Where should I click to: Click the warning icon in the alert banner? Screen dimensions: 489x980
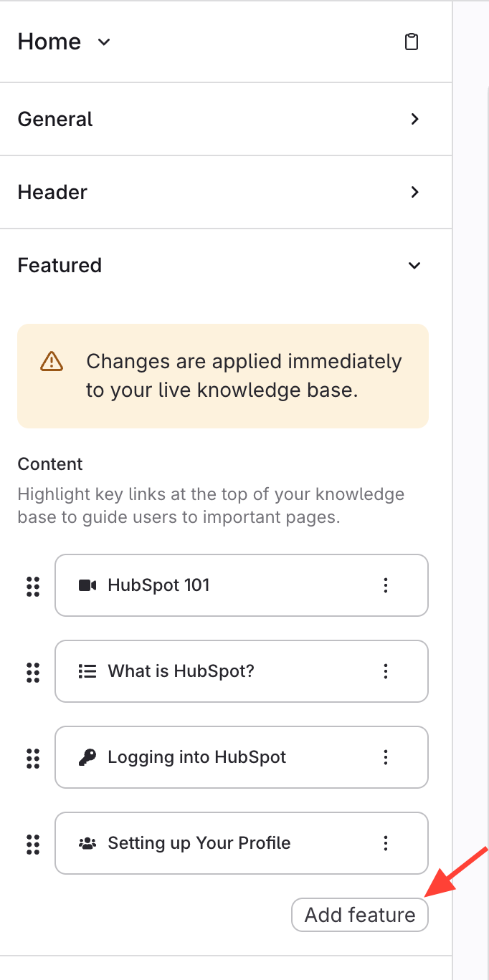point(52,361)
